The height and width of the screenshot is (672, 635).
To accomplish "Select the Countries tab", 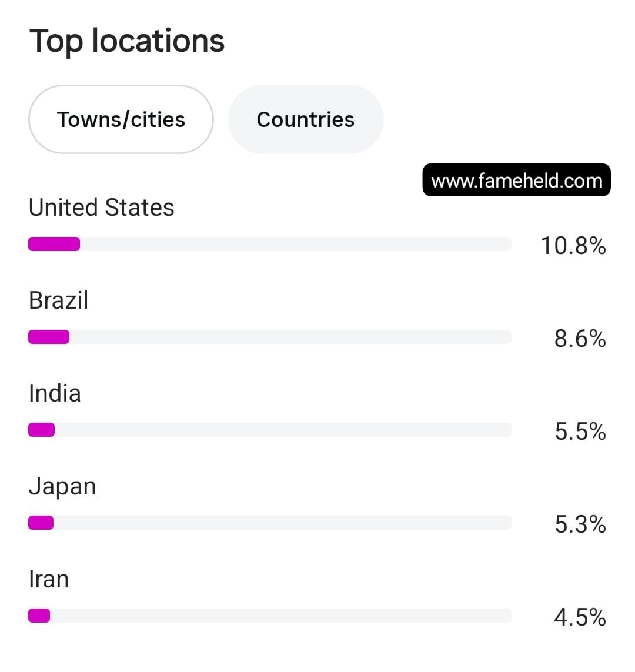I will [306, 119].
